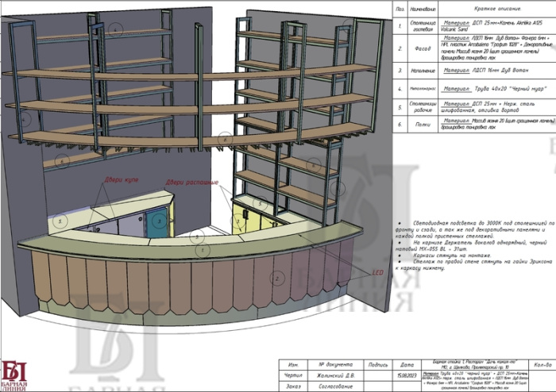Click the 'Заказ' title block cell
Image resolution: width=556 pixels, height=392 pixels.
293,386
